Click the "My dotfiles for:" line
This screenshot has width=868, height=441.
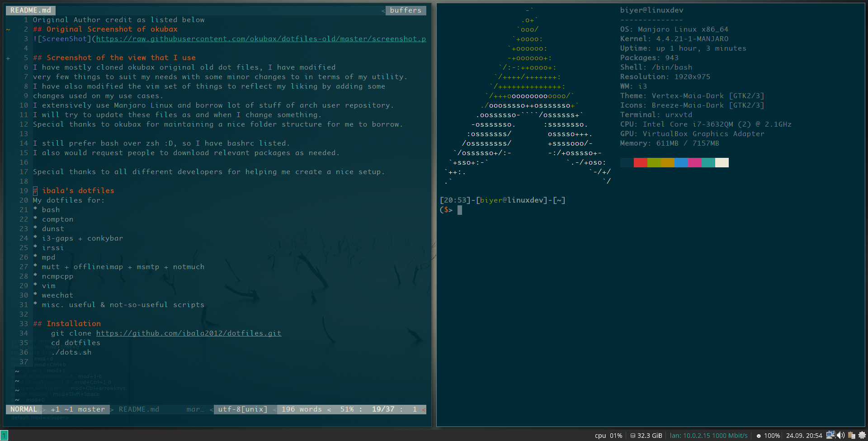point(69,200)
